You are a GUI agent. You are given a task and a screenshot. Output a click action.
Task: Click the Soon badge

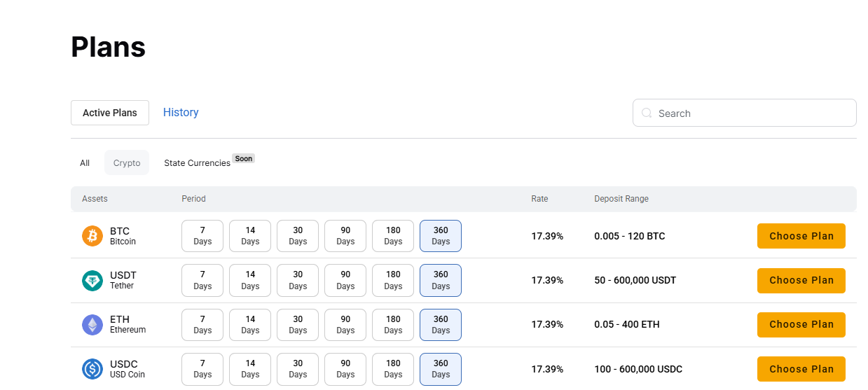tap(244, 159)
